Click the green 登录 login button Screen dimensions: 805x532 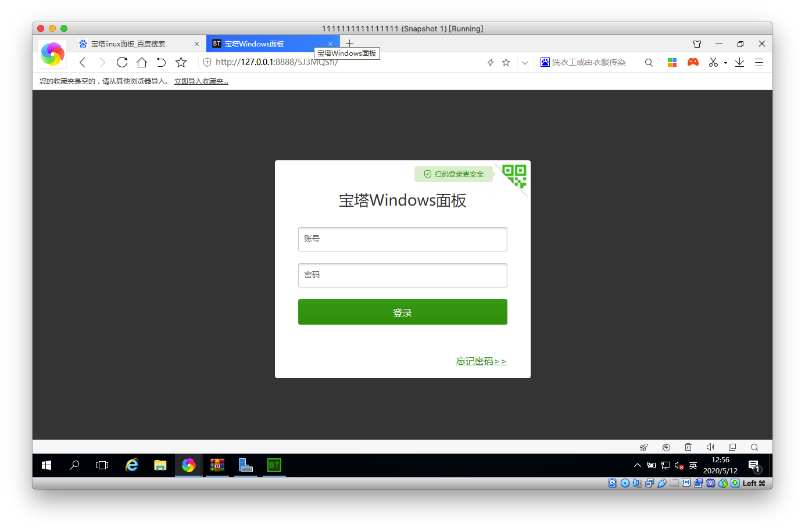pyautogui.click(x=402, y=312)
